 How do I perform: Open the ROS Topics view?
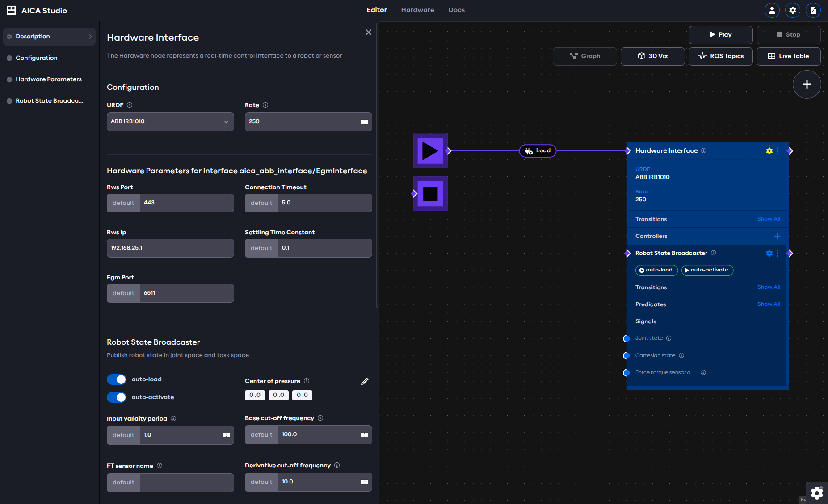[x=720, y=56]
